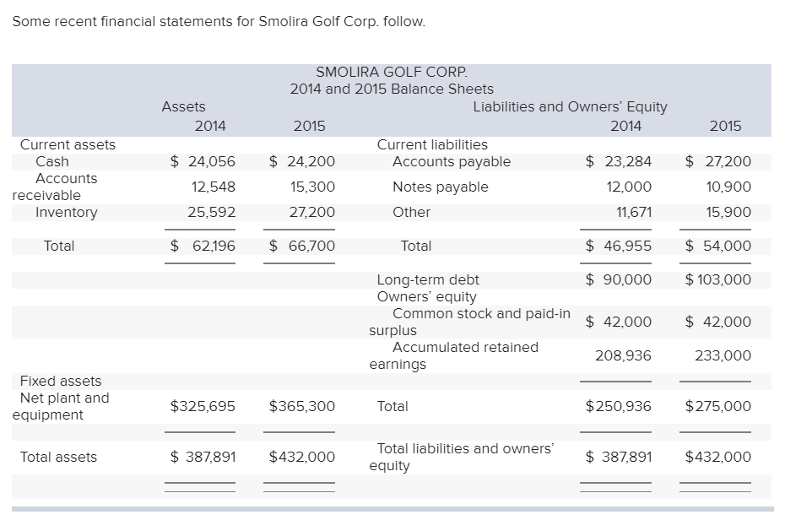Select 2015 Accounts receivable value 15,300

[312, 187]
